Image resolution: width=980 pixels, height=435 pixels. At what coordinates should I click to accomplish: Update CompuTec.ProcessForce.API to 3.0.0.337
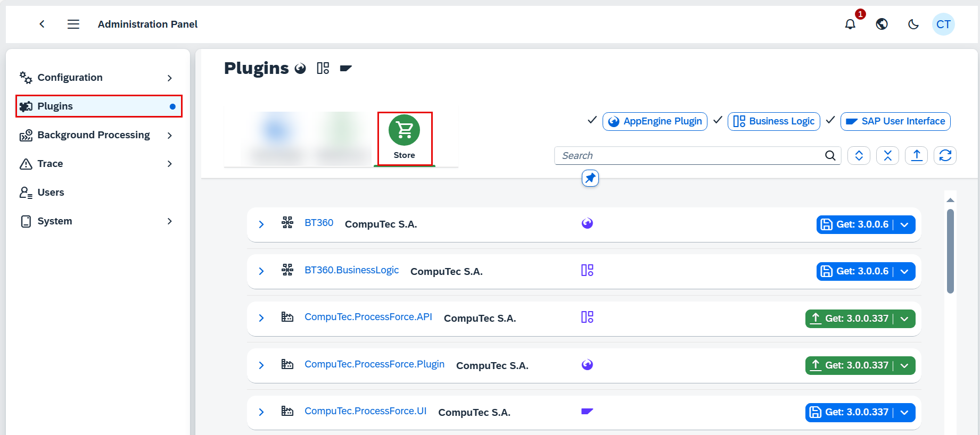(850, 319)
